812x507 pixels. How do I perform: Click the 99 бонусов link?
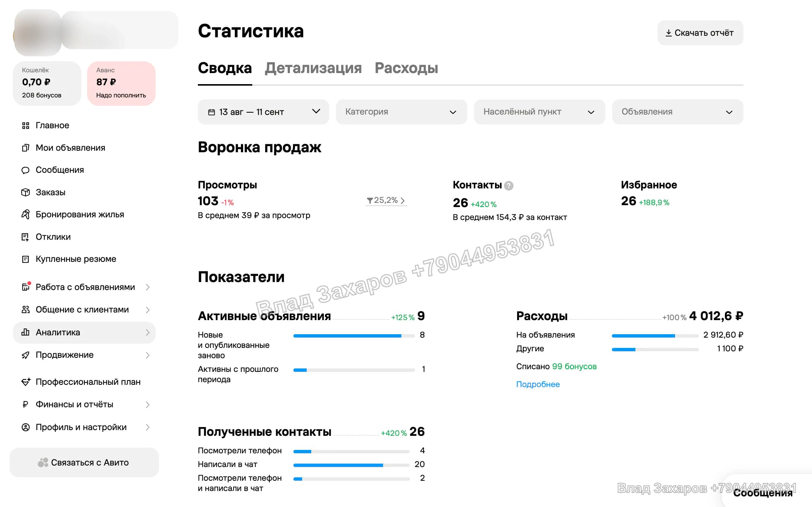[574, 367]
